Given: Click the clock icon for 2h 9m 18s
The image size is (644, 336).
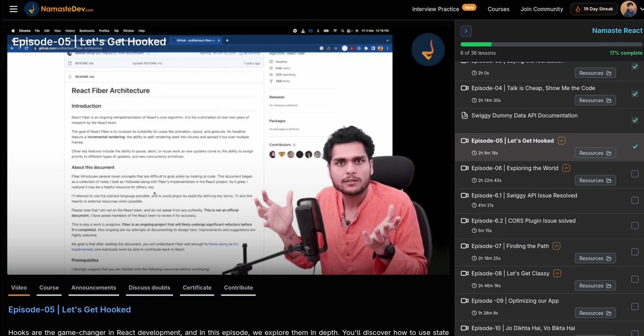Looking at the screenshot, I should click(474, 153).
